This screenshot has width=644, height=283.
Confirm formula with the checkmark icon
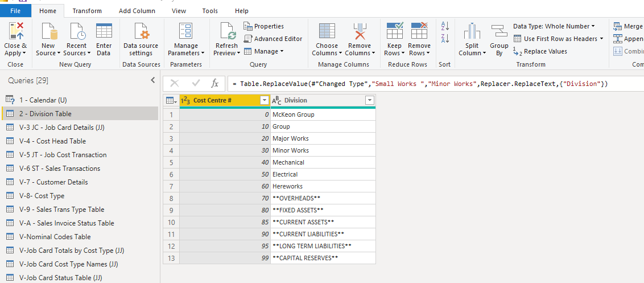pos(196,84)
